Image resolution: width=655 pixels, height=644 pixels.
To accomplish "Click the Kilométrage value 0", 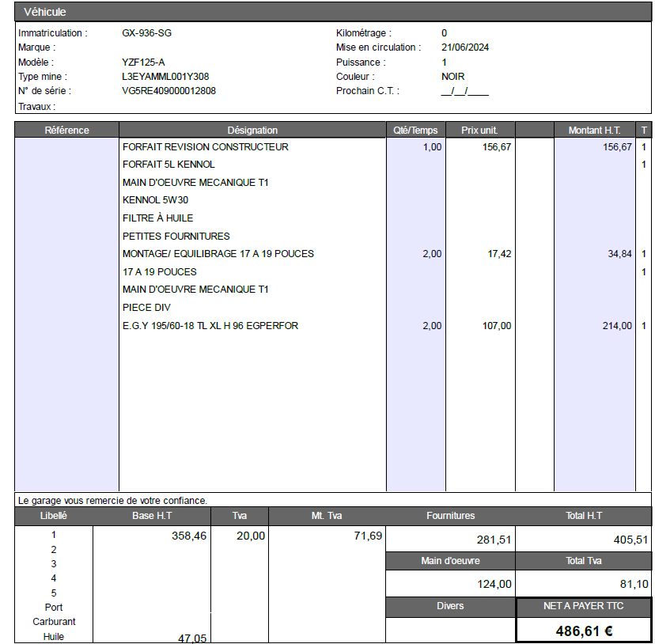I will (444, 33).
